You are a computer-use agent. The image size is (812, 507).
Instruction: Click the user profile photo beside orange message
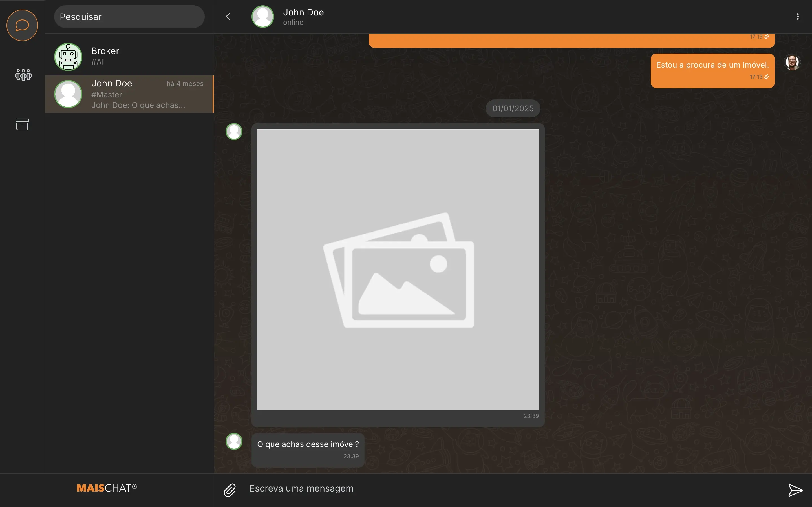point(792,62)
